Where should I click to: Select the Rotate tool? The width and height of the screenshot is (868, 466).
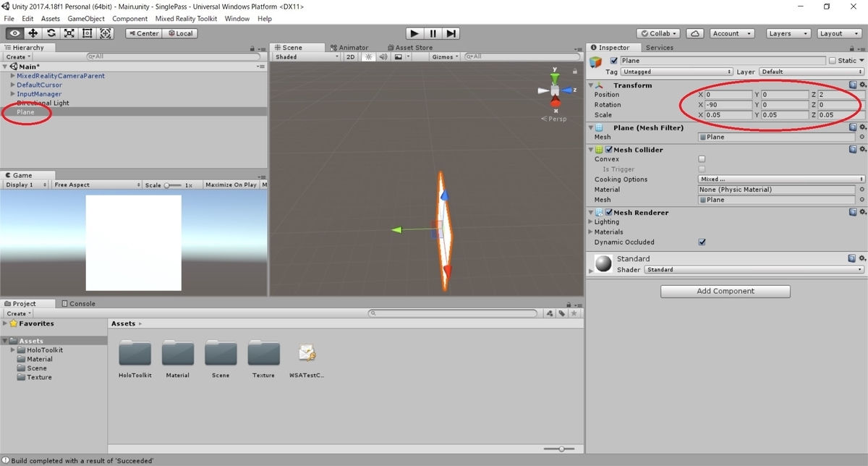click(51, 33)
